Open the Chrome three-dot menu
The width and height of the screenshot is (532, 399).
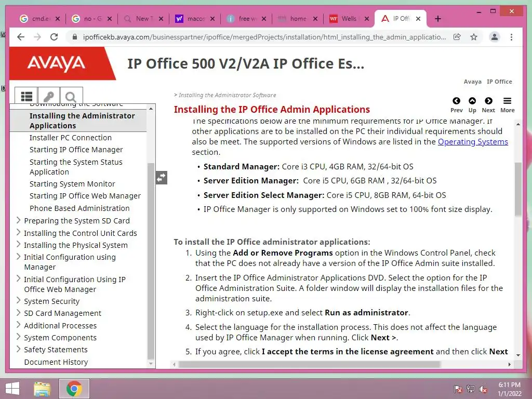[511, 37]
